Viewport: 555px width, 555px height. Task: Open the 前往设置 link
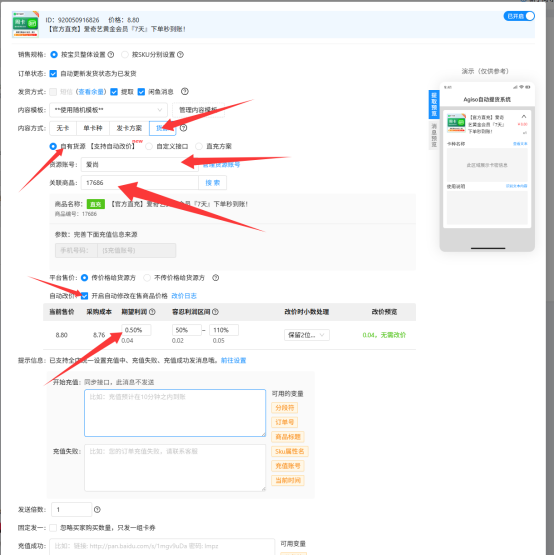[x=233, y=360]
